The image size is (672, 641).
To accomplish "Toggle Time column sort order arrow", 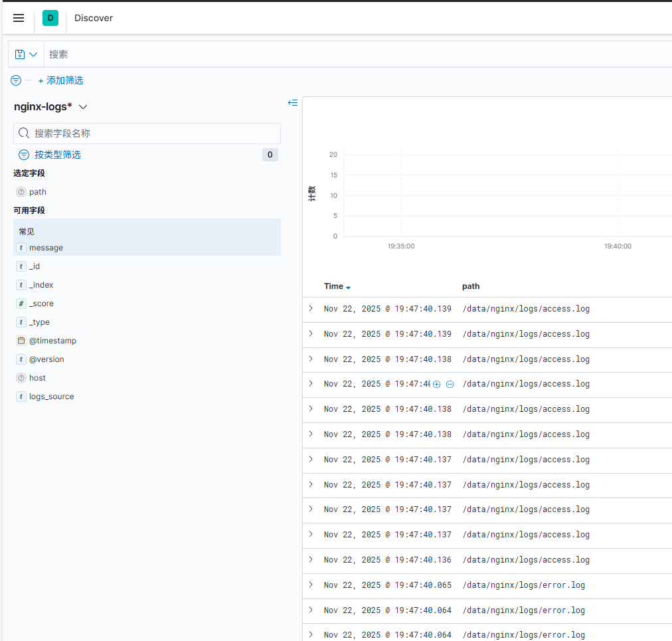I will coord(348,287).
